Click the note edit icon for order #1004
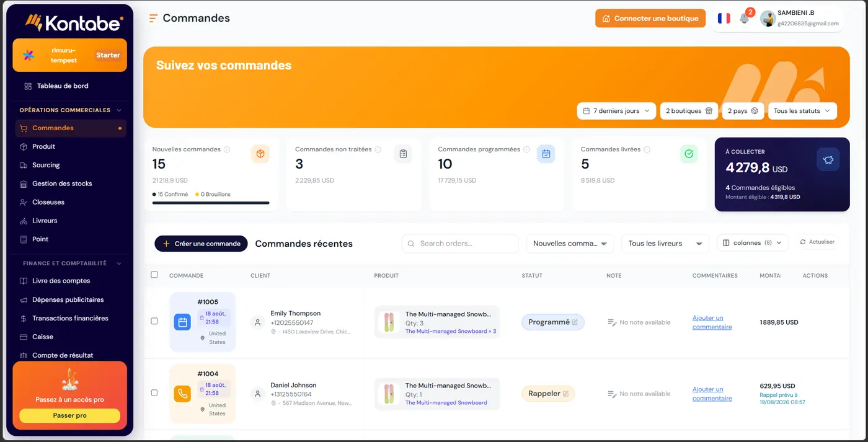 click(612, 394)
